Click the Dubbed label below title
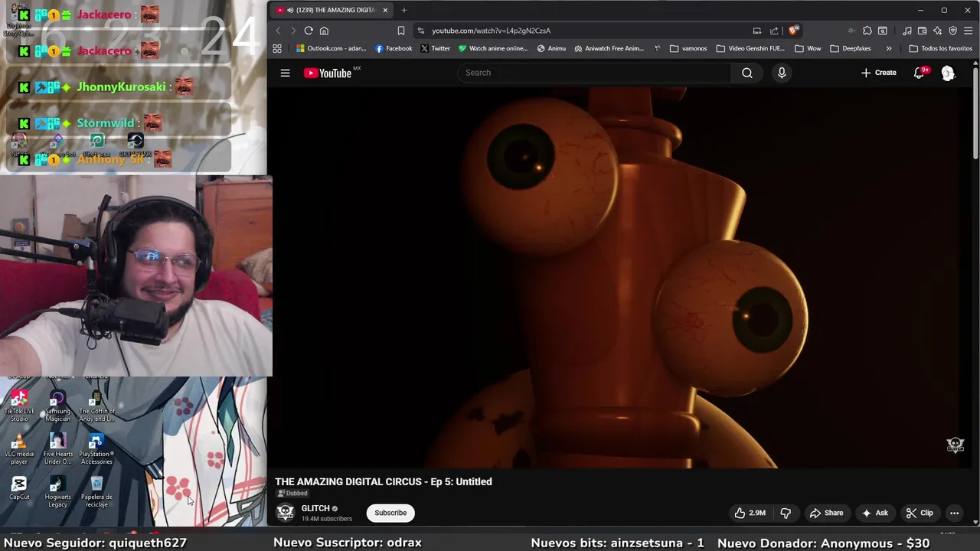The image size is (980, 551). 292,494
